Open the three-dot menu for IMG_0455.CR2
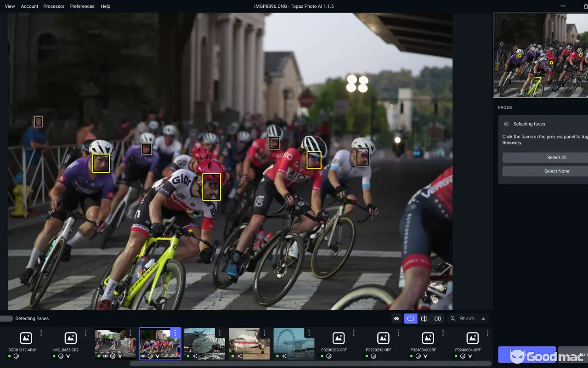 click(x=85, y=333)
